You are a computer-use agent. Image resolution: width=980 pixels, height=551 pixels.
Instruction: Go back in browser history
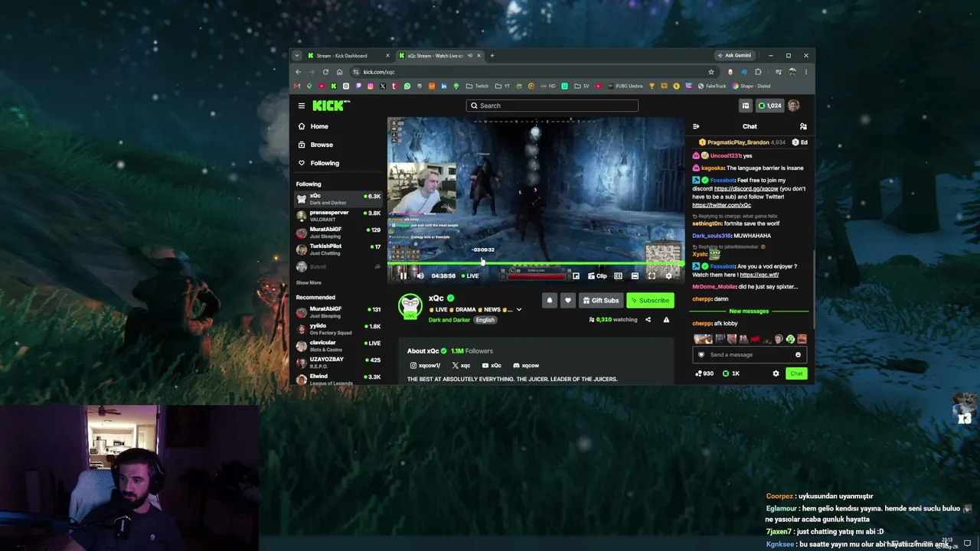coord(299,72)
